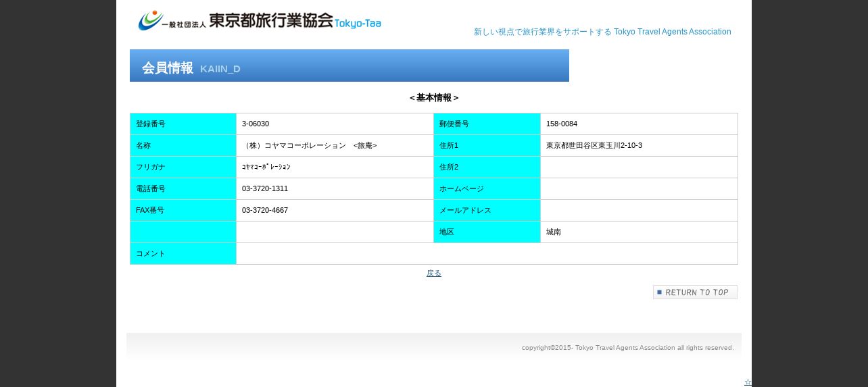
Task: Click the 住所2 label cell
Action: click(487, 167)
